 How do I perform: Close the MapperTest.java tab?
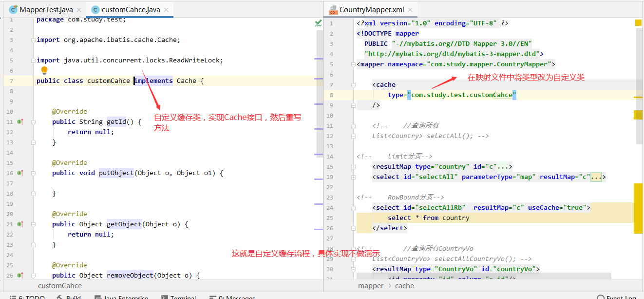click(79, 9)
